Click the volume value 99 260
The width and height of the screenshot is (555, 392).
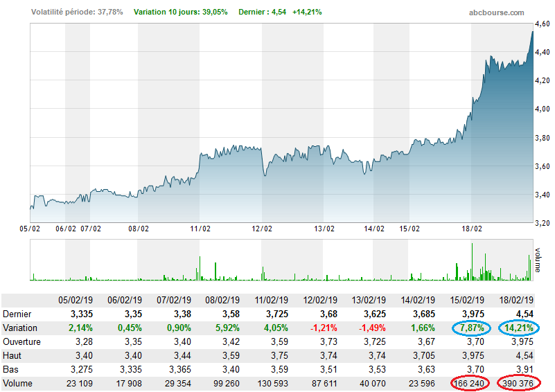click(x=227, y=383)
